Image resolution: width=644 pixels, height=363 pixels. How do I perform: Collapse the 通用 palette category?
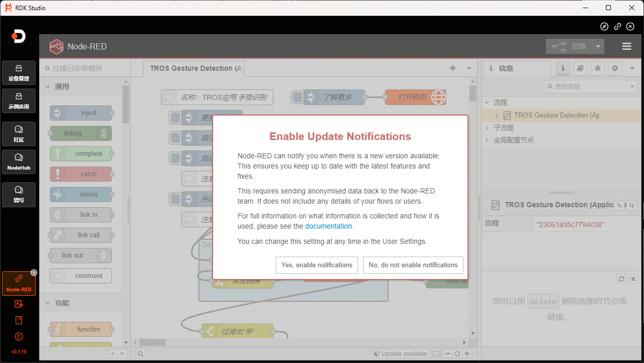coord(48,87)
